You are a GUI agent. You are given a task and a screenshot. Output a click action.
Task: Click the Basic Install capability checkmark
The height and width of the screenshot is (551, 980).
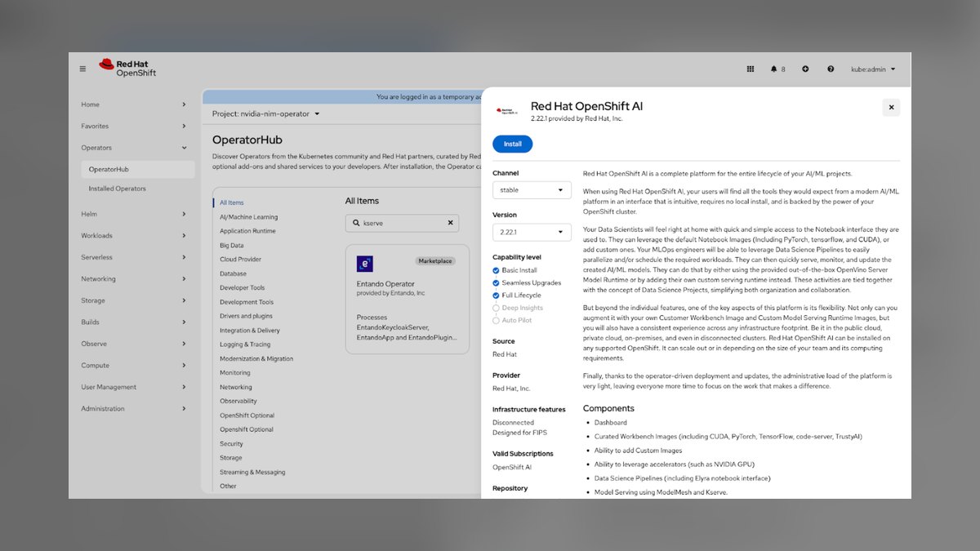496,270
